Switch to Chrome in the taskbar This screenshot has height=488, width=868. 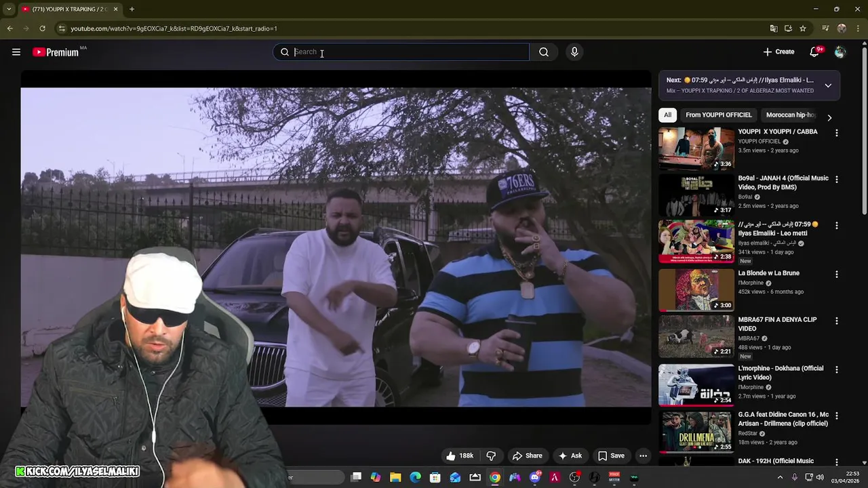495,477
